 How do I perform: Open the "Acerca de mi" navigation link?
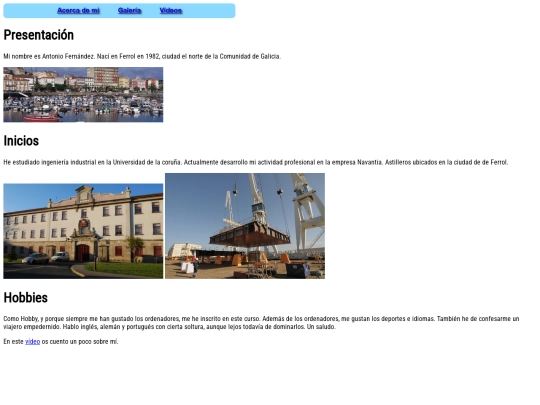[78, 11]
